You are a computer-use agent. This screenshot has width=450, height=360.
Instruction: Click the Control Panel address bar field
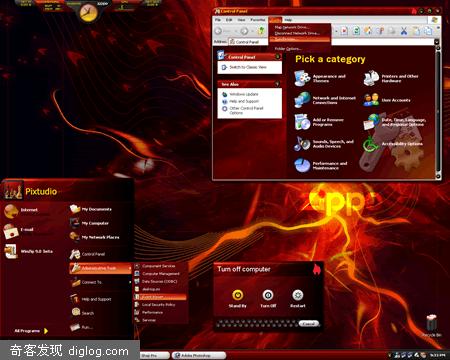coord(331,42)
